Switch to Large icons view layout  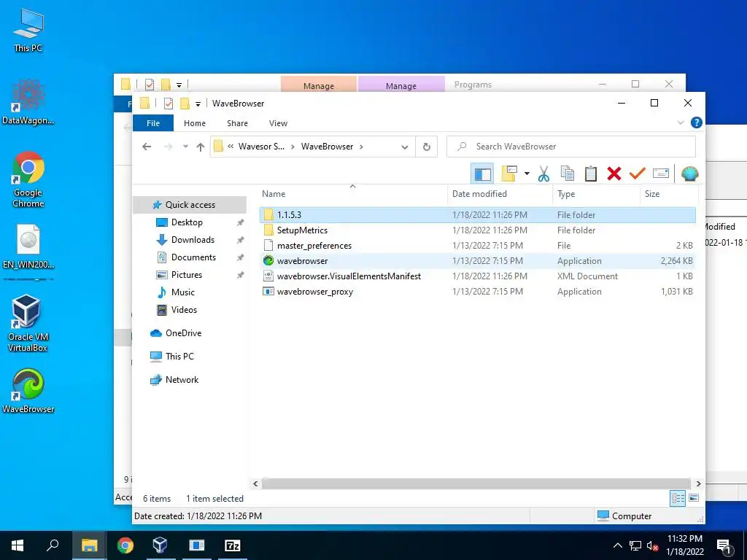[x=694, y=498]
